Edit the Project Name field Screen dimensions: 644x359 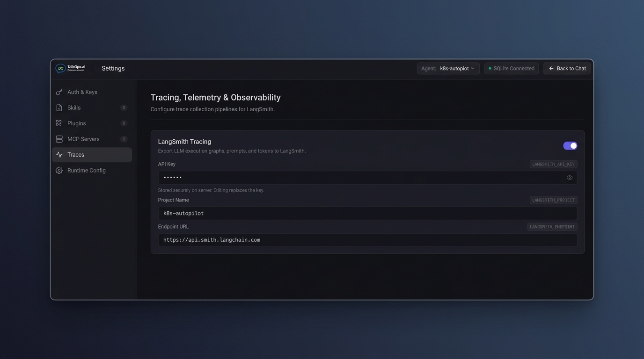click(367, 213)
